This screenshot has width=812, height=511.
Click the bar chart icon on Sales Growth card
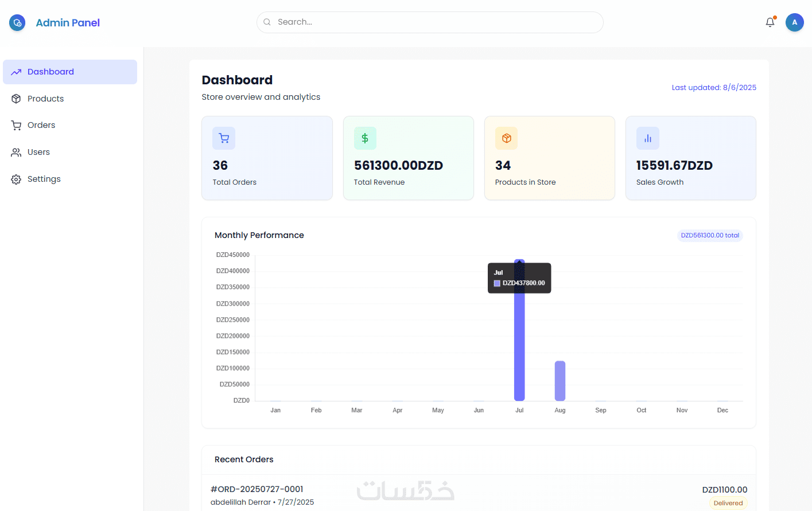click(648, 138)
